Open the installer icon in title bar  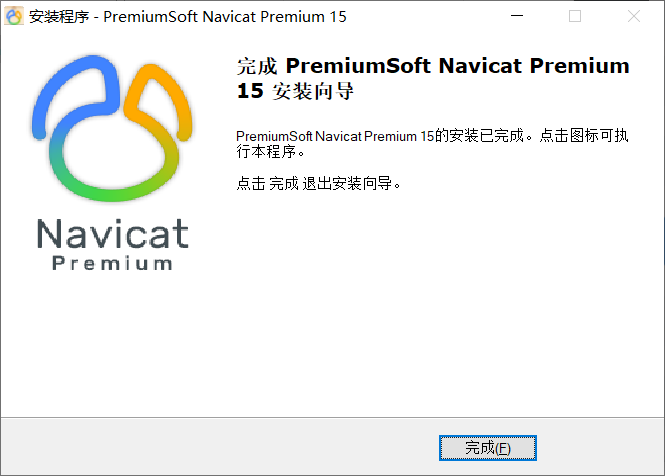pyautogui.click(x=14, y=17)
